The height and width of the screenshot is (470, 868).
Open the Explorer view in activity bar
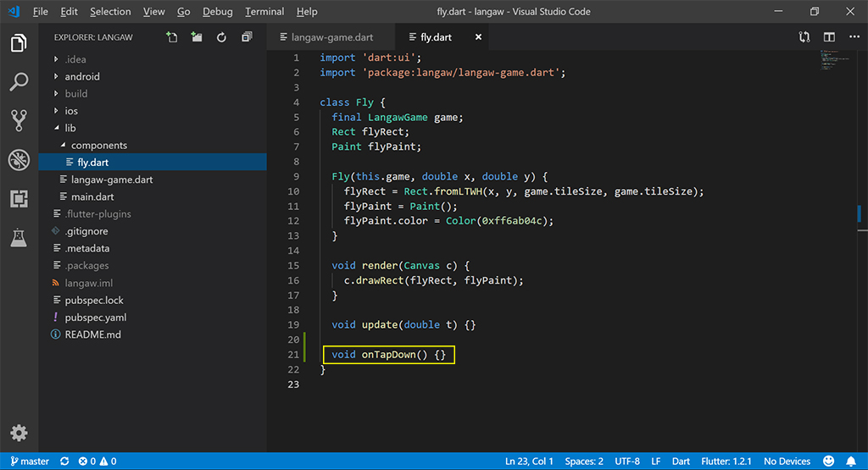click(x=19, y=43)
